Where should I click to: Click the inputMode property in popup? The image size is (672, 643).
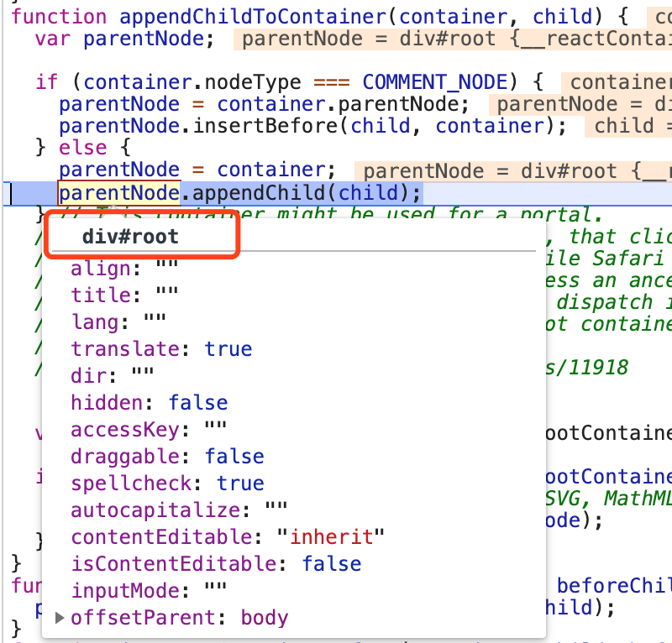pos(149,591)
